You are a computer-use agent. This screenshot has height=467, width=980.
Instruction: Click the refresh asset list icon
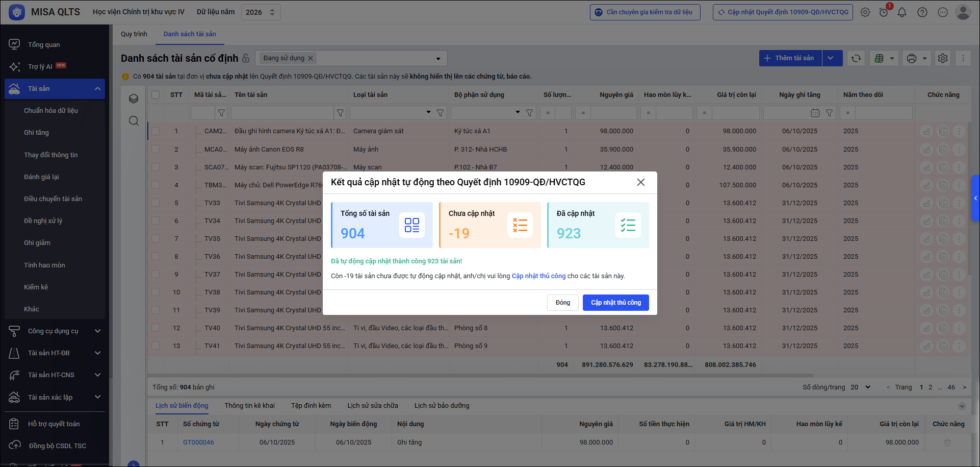click(856, 58)
